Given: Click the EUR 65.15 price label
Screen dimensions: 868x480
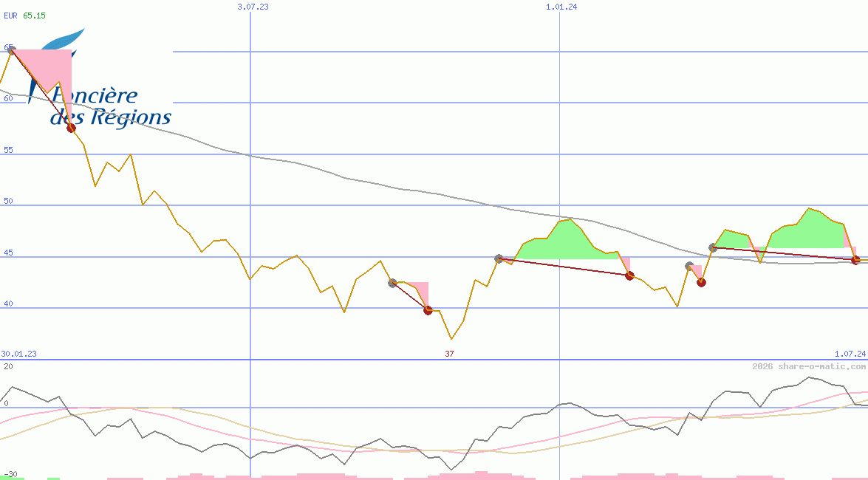Looking at the screenshot, I should (x=24, y=15).
